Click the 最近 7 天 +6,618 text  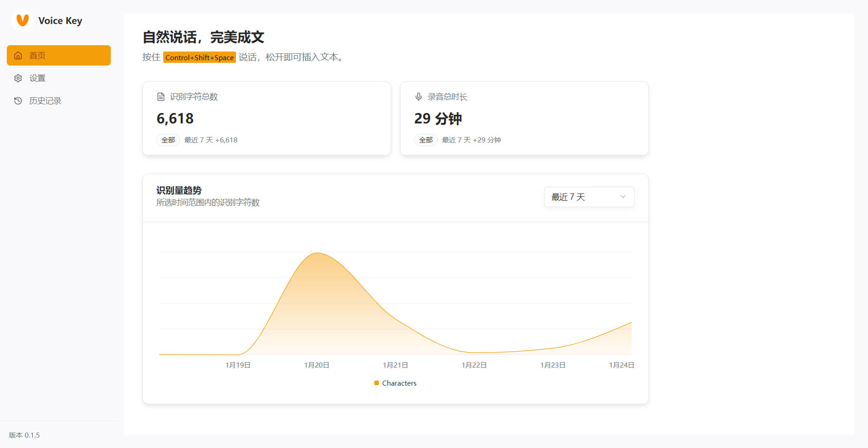click(x=211, y=140)
